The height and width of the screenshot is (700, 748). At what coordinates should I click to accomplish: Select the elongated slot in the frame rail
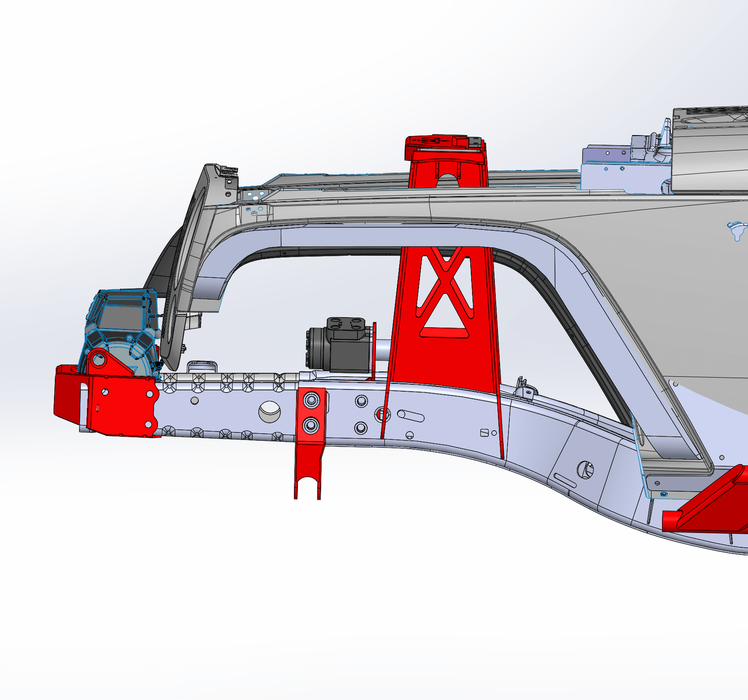[412, 415]
